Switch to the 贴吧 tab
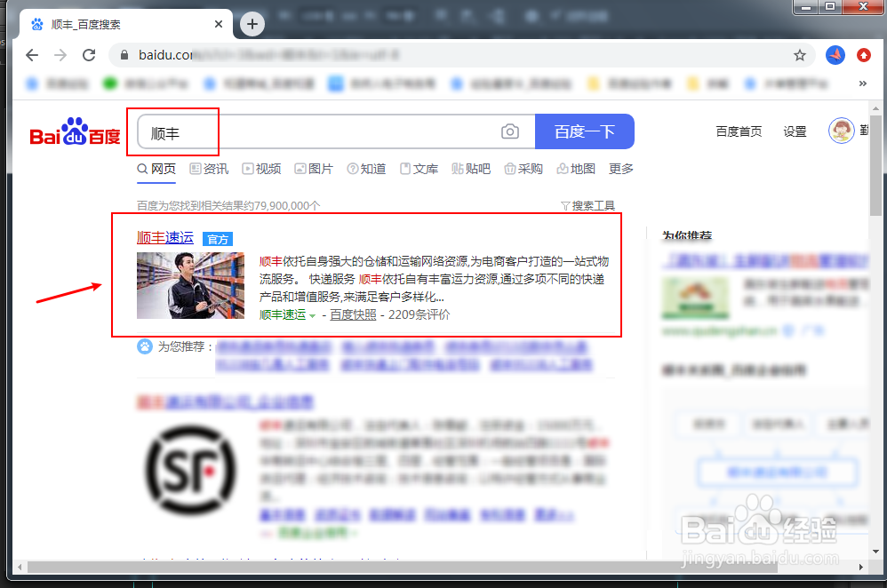The image size is (887, 588). tap(471, 169)
